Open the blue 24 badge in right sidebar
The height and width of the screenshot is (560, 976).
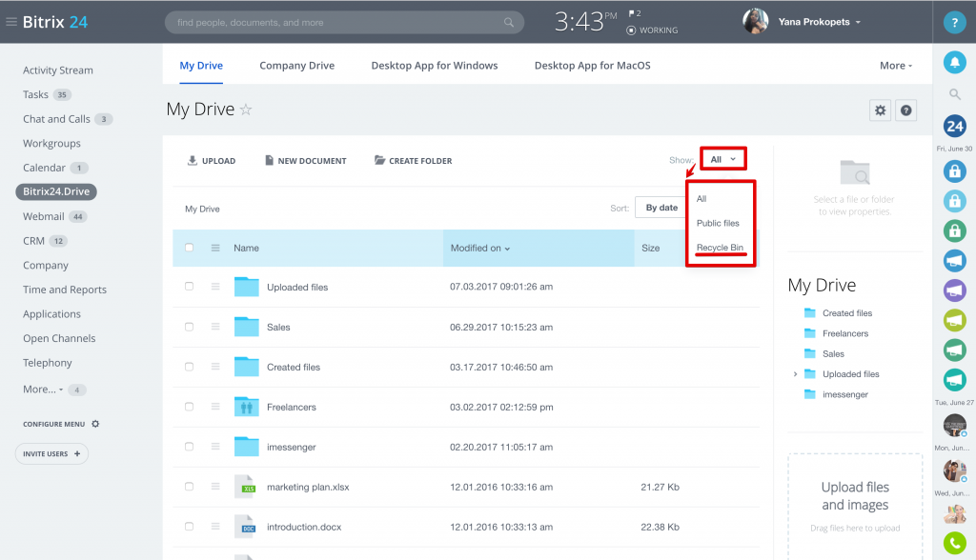[x=954, y=127]
